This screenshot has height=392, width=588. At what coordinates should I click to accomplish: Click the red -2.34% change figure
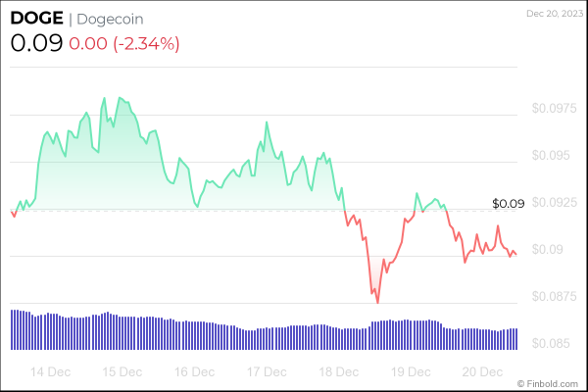click(x=124, y=43)
